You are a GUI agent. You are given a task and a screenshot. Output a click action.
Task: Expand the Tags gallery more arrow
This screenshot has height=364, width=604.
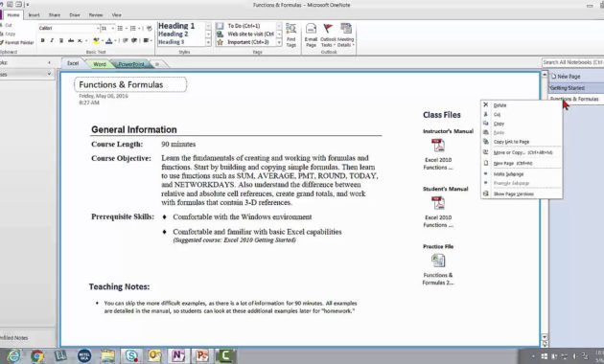click(279, 42)
